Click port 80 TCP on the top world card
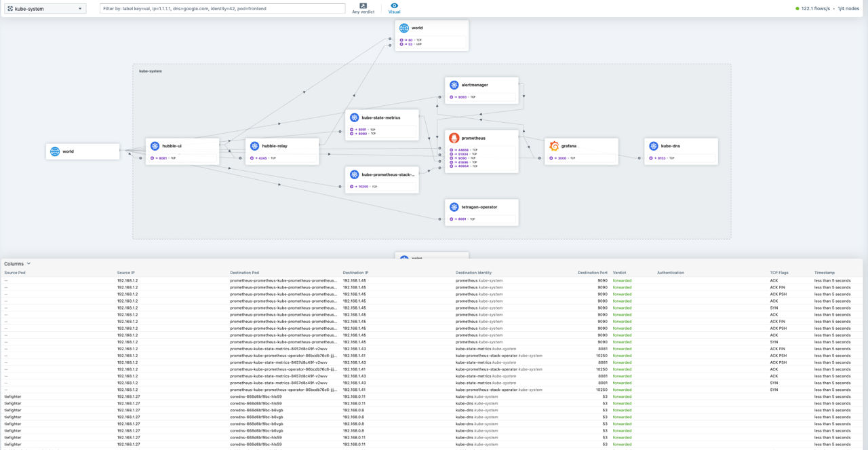This screenshot has height=450, width=868. point(411,40)
